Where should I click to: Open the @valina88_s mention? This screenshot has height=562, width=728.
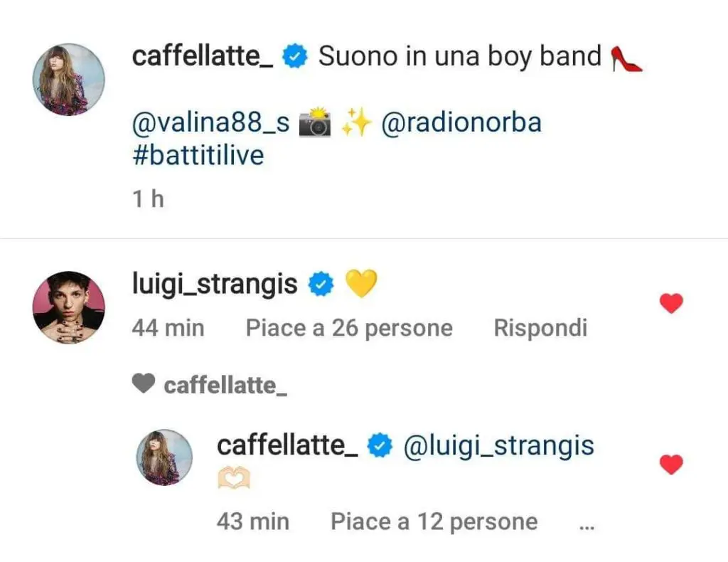coord(211,123)
